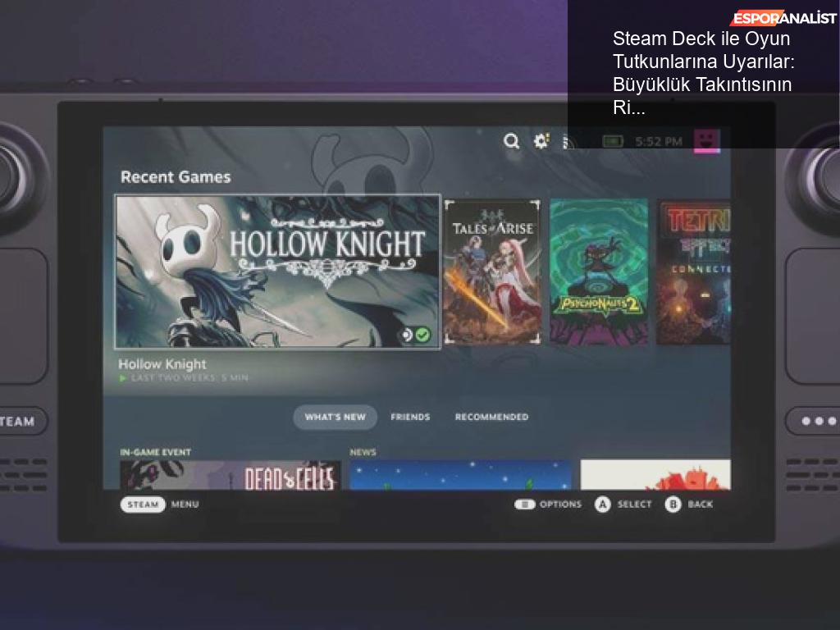
Task: Open the Steam Deck article headline
Action: (703, 73)
